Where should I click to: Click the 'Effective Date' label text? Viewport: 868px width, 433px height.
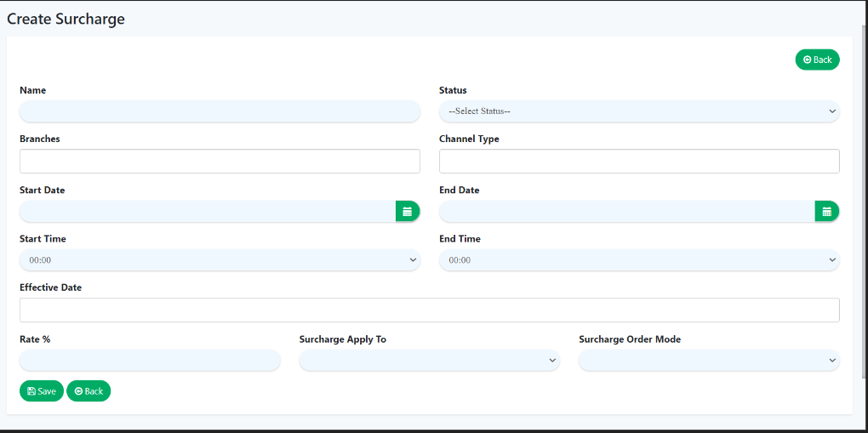point(50,288)
